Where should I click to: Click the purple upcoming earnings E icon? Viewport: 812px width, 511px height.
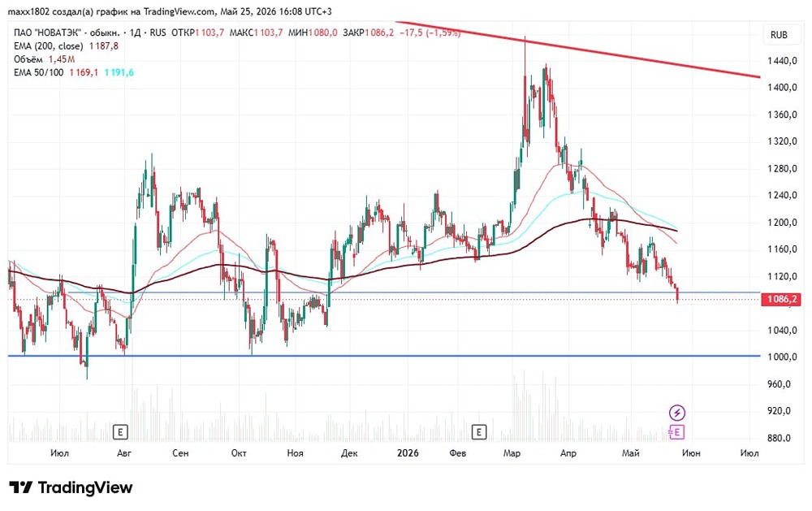676,431
